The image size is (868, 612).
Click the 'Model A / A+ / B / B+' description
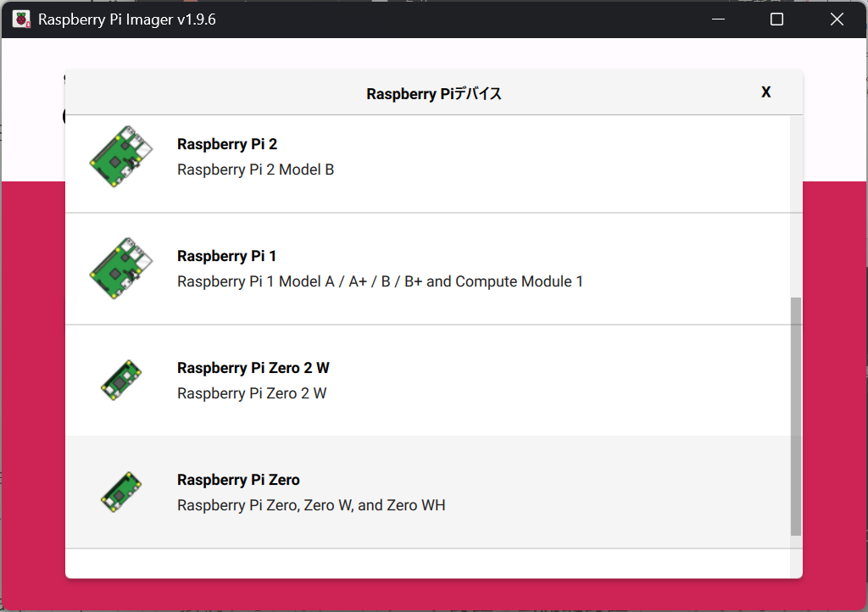[380, 281]
